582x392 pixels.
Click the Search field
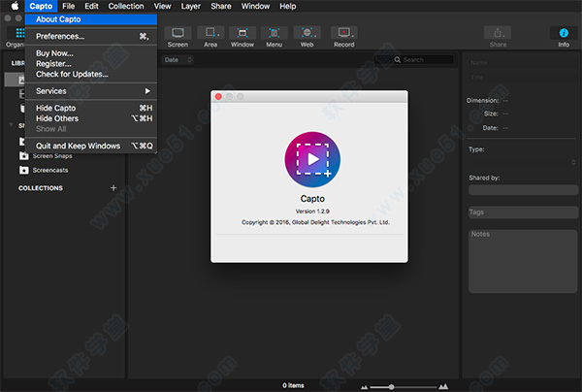[414, 60]
